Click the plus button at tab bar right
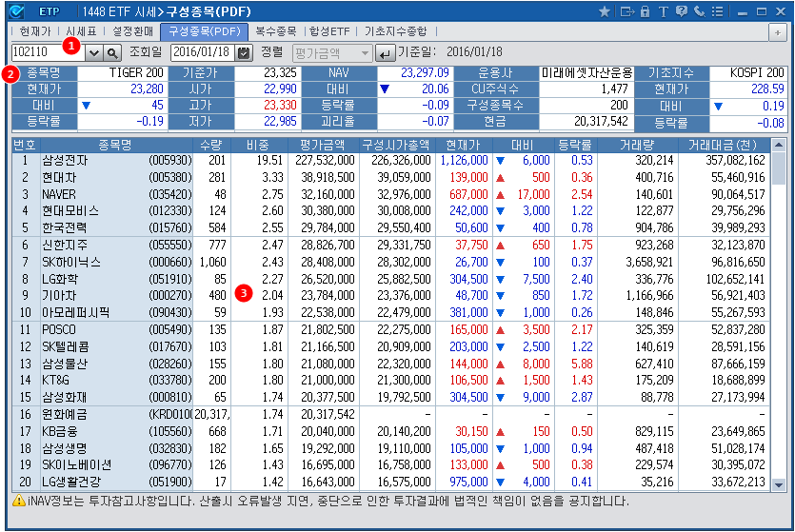The width and height of the screenshot is (795, 532). point(777,31)
